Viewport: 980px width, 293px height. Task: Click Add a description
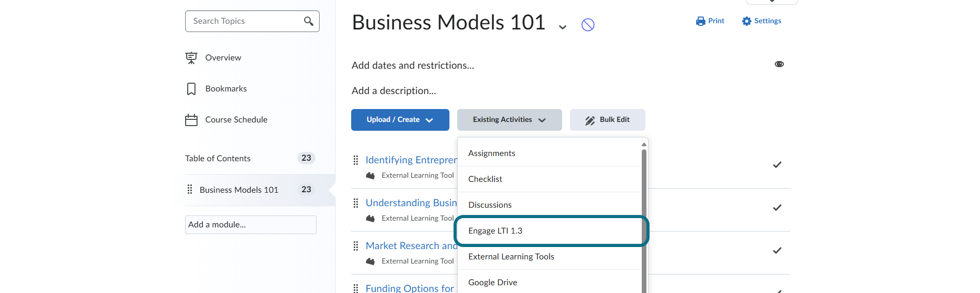click(394, 91)
